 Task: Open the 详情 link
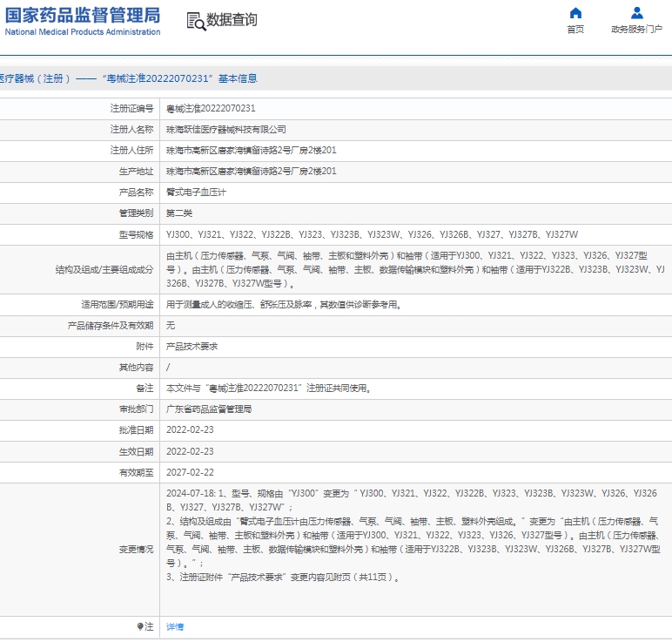pos(175,627)
